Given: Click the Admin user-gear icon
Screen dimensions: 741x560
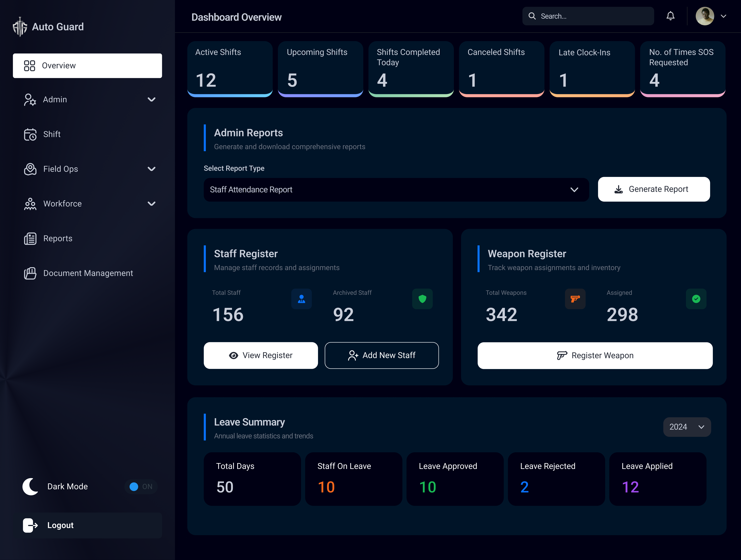Looking at the screenshot, I should coord(30,100).
